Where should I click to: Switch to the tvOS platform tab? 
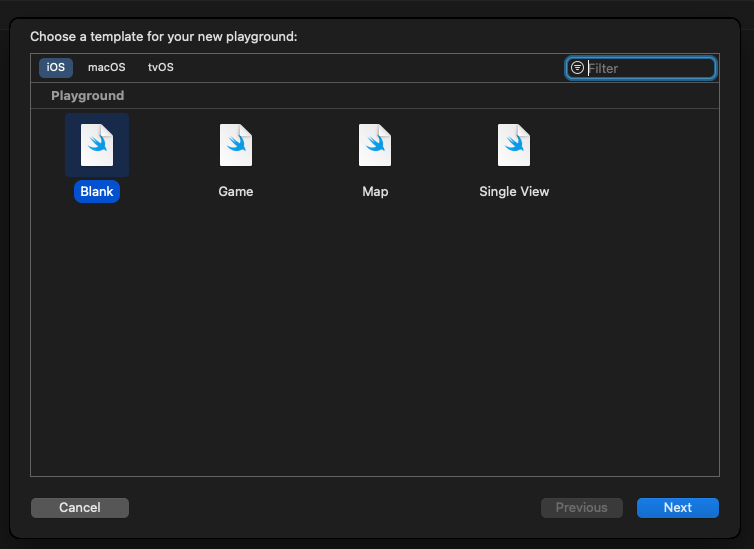(160, 68)
